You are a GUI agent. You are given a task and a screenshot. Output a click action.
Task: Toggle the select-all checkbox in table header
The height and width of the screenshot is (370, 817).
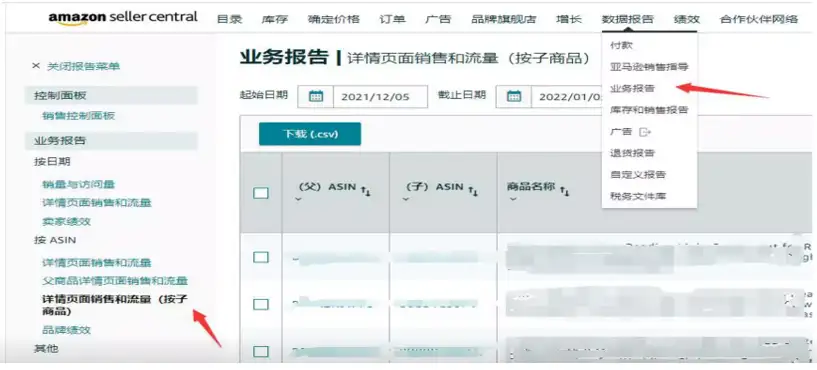[261, 193]
